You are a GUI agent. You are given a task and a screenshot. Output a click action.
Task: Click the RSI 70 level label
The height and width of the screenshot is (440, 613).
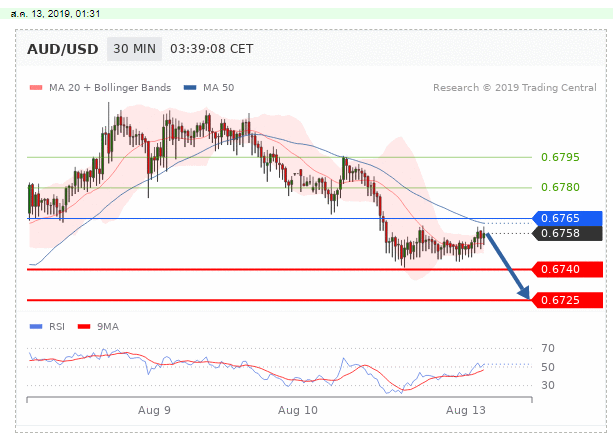(x=548, y=348)
